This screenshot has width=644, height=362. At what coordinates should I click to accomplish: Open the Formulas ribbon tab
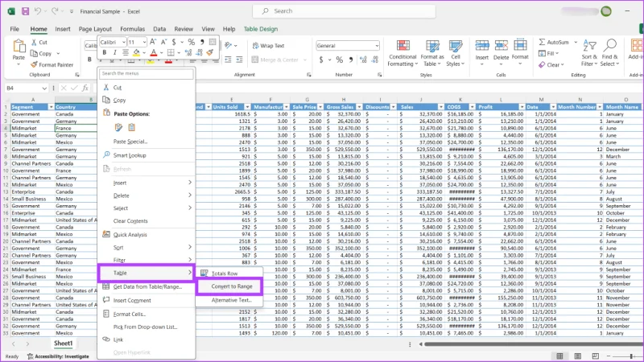(132, 29)
